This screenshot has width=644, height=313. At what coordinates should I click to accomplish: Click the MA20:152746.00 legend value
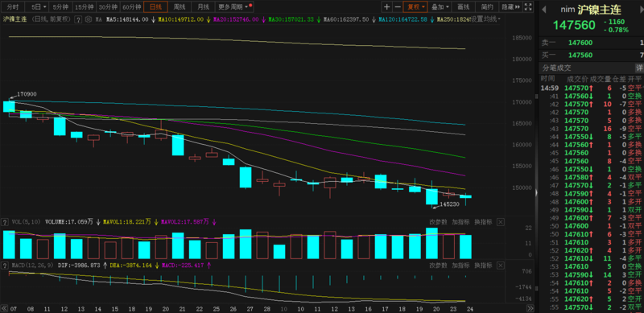pyautogui.click(x=236, y=19)
